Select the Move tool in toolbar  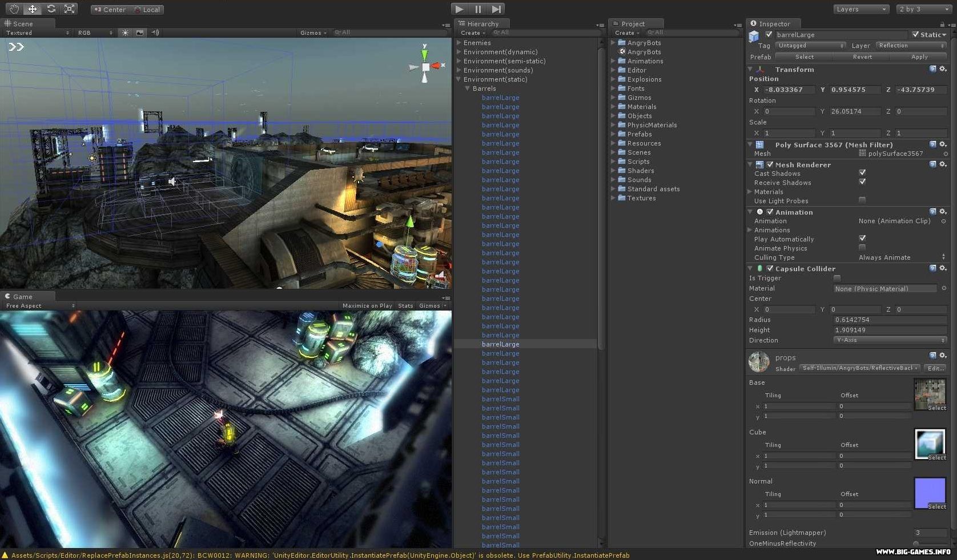tap(33, 9)
